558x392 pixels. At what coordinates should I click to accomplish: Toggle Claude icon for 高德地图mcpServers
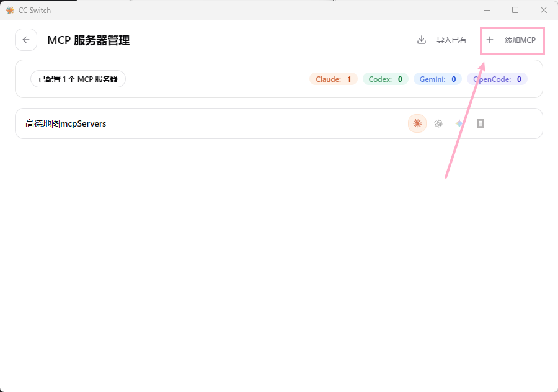[x=417, y=123]
